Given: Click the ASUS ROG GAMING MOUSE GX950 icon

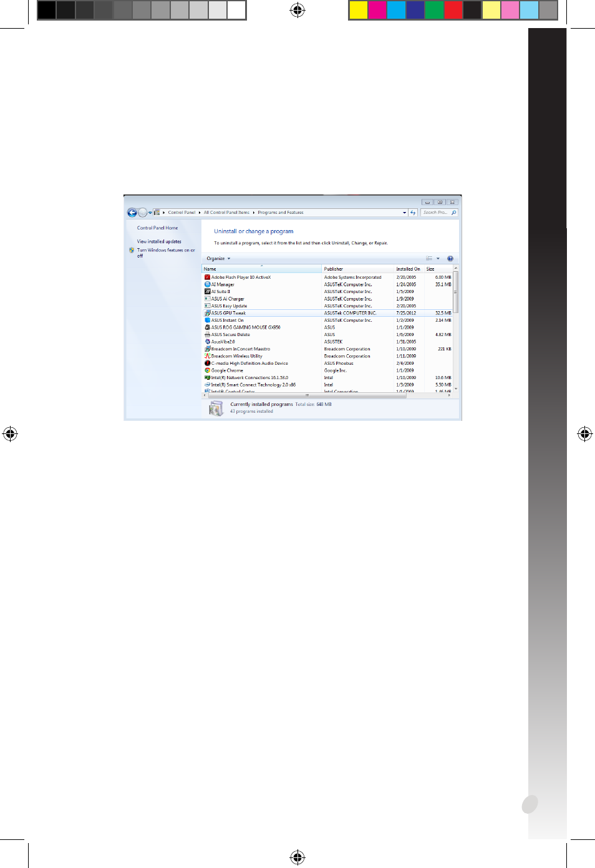Looking at the screenshot, I should tap(208, 327).
